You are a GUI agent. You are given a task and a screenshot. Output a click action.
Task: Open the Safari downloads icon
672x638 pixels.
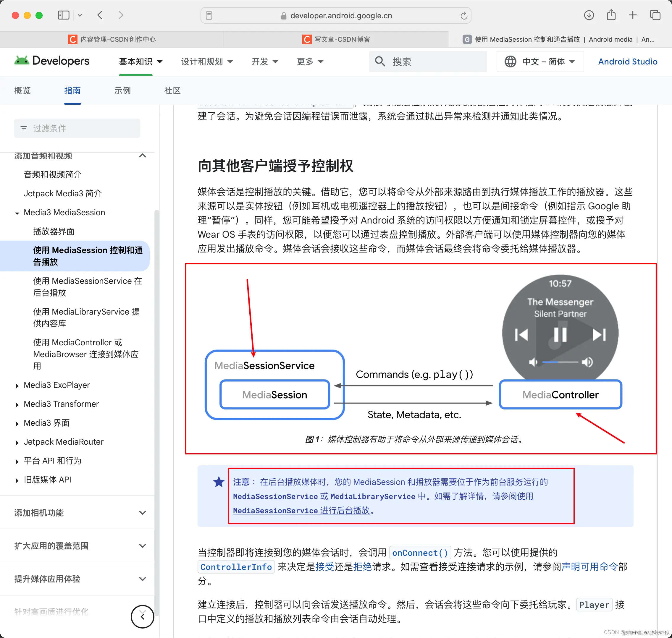tap(589, 15)
